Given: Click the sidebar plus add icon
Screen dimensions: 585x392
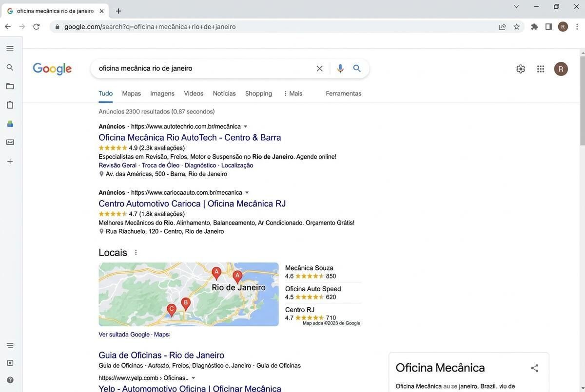Looking at the screenshot, I should coord(10,161).
